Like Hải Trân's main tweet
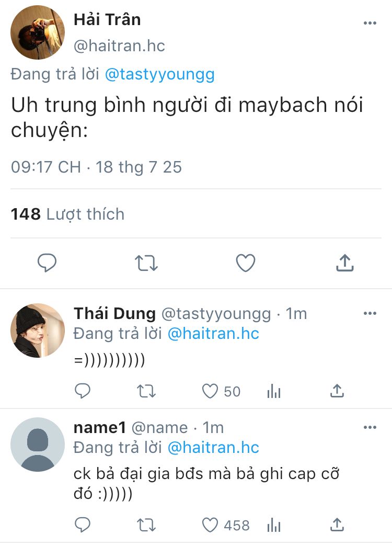 click(245, 263)
